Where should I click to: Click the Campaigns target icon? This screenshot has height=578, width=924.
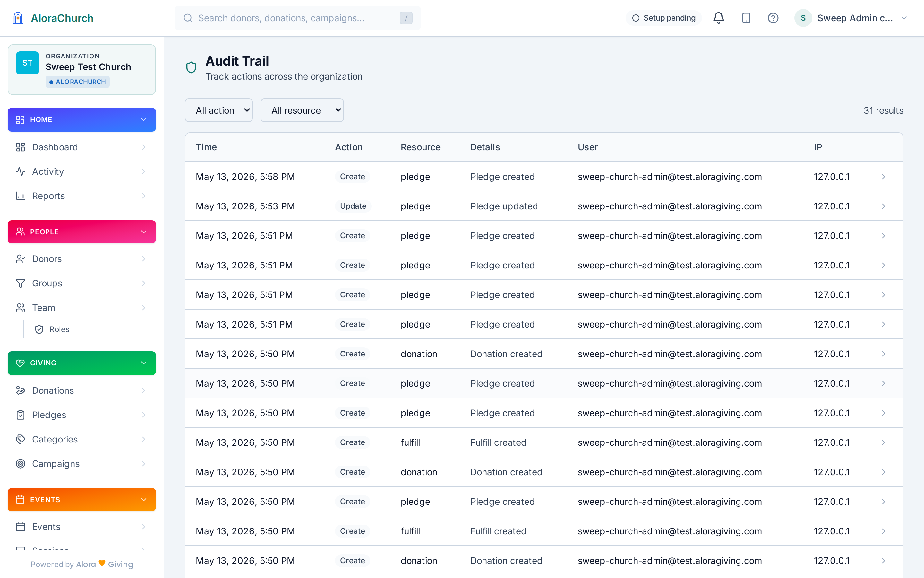[20, 464]
